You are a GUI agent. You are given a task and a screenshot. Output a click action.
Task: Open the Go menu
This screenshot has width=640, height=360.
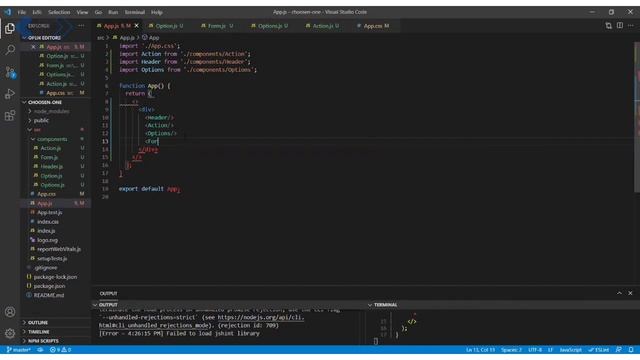click(x=98, y=12)
